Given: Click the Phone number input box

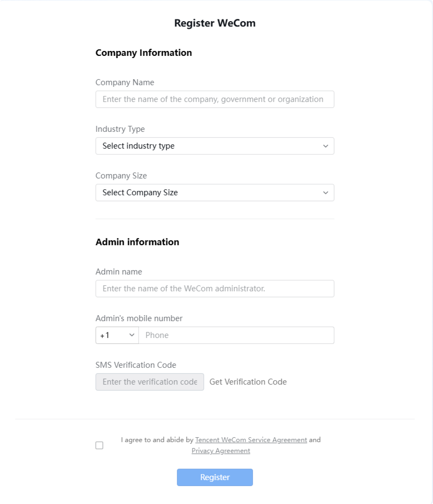Looking at the screenshot, I should [236, 335].
